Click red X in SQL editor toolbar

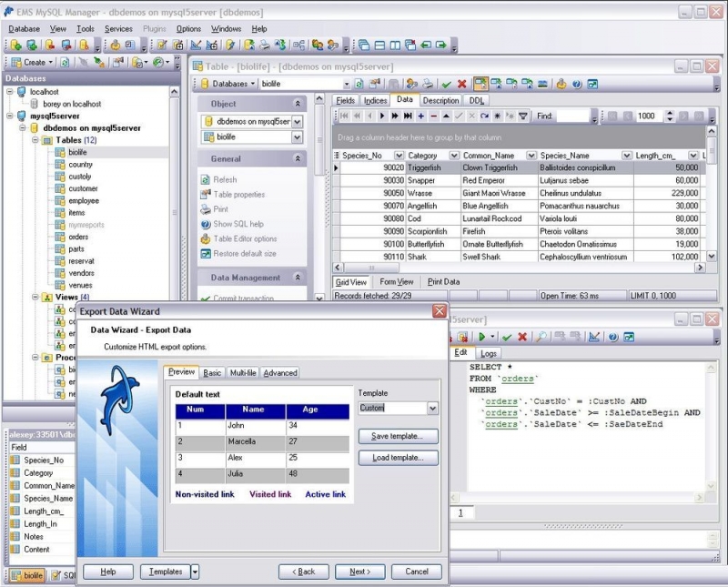(x=522, y=337)
